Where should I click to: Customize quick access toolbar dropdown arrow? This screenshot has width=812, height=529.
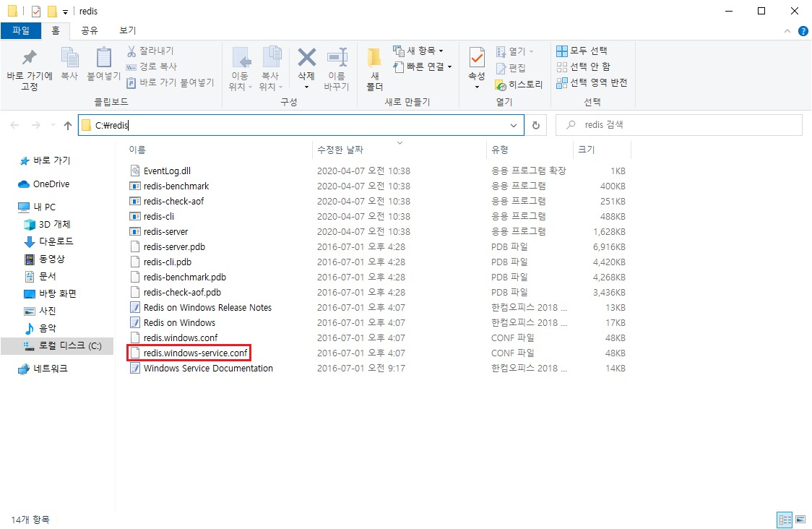click(65, 12)
